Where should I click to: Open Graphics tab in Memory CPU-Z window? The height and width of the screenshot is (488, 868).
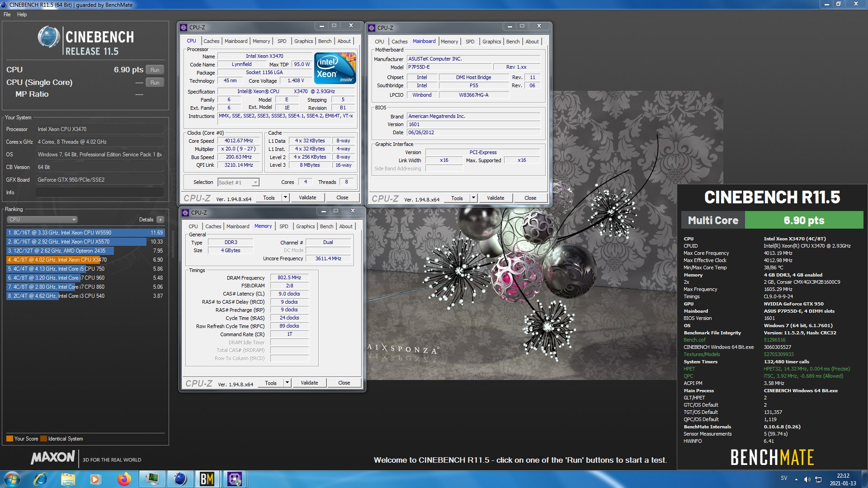pyautogui.click(x=305, y=226)
